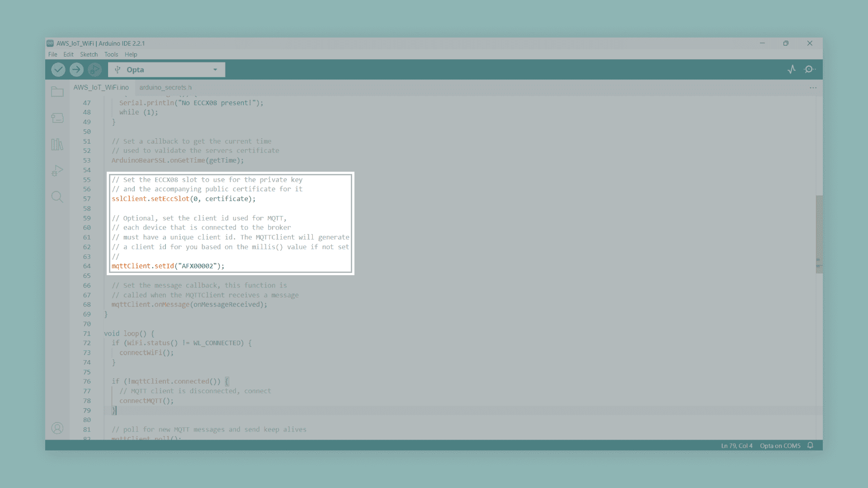Viewport: 868px width, 488px height.
Task: Open the Tools menu
Action: pos(111,54)
